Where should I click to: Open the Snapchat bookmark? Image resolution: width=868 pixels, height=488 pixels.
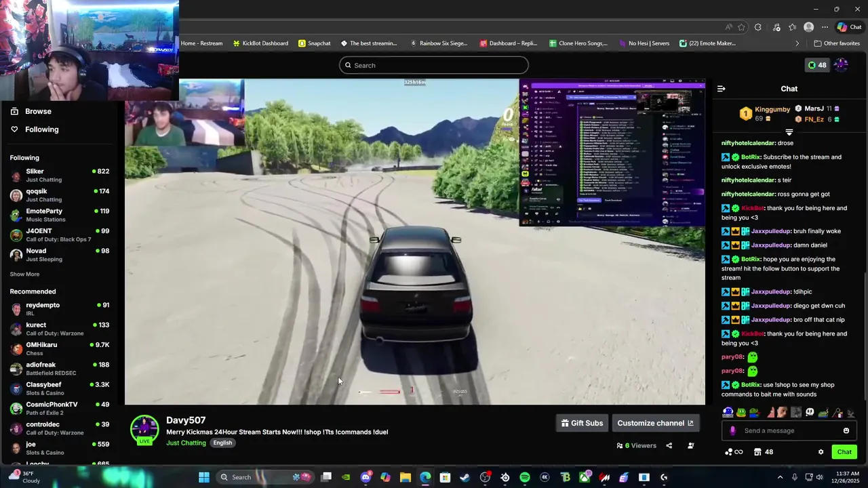pyautogui.click(x=315, y=43)
